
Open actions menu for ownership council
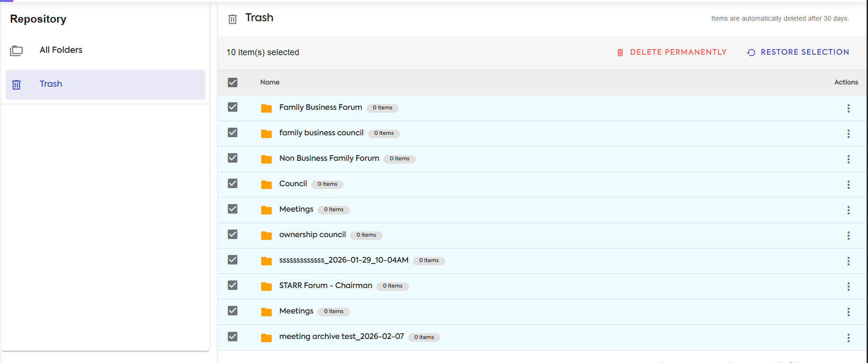pyautogui.click(x=848, y=236)
